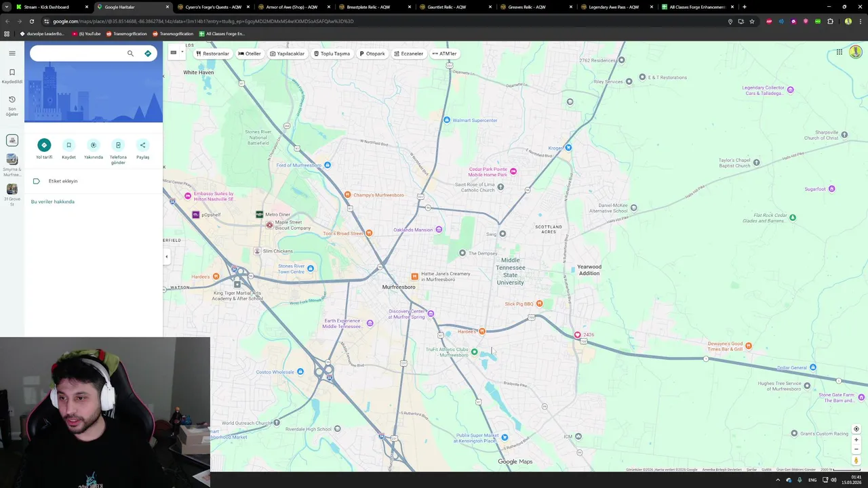Open the Bu veriler hakkında link

tap(53, 201)
